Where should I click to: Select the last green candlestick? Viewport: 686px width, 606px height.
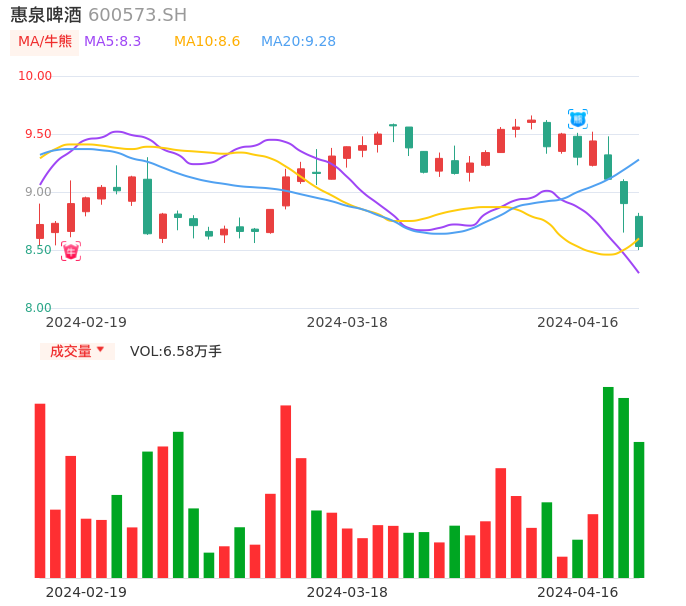[639, 231]
